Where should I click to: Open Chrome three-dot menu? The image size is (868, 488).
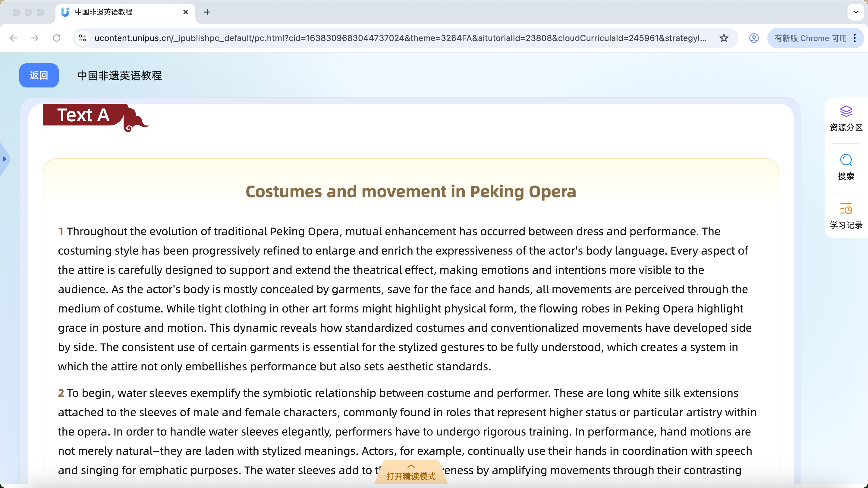pos(855,38)
